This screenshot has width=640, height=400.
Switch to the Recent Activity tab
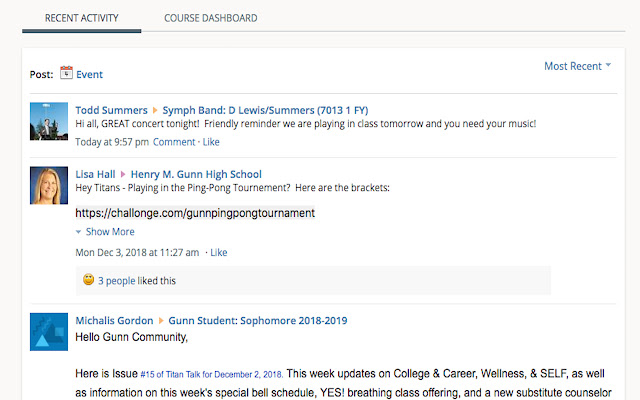click(82, 18)
